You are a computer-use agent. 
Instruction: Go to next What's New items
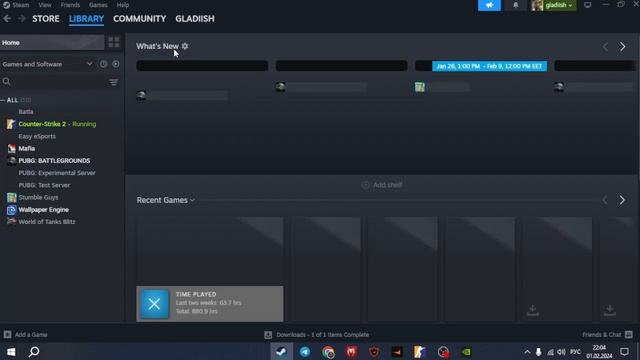click(622, 47)
